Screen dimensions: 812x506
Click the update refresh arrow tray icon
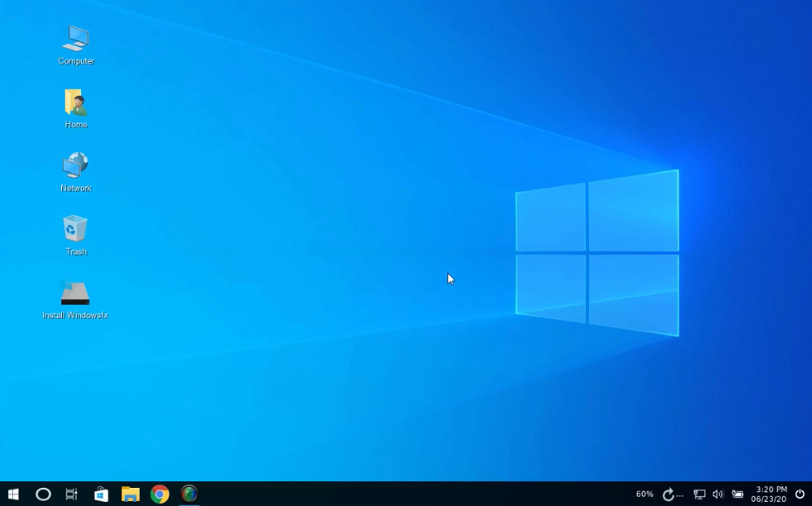(668, 494)
